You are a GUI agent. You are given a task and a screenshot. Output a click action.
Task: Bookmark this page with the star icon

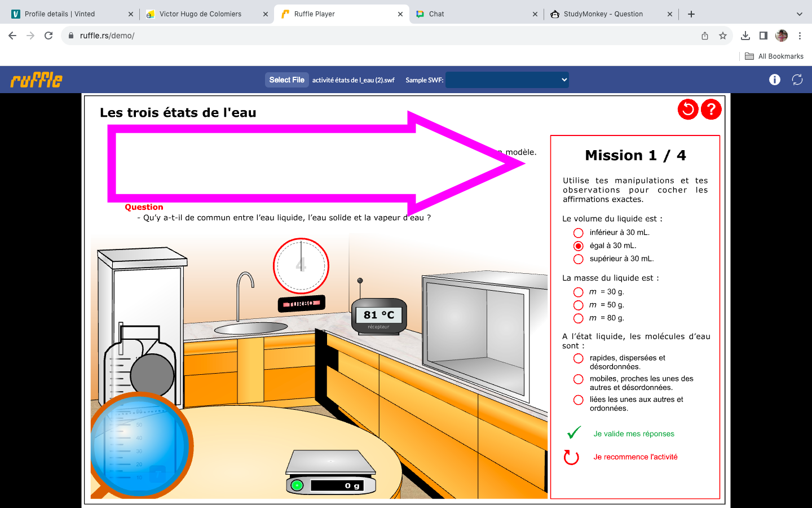pyautogui.click(x=723, y=36)
